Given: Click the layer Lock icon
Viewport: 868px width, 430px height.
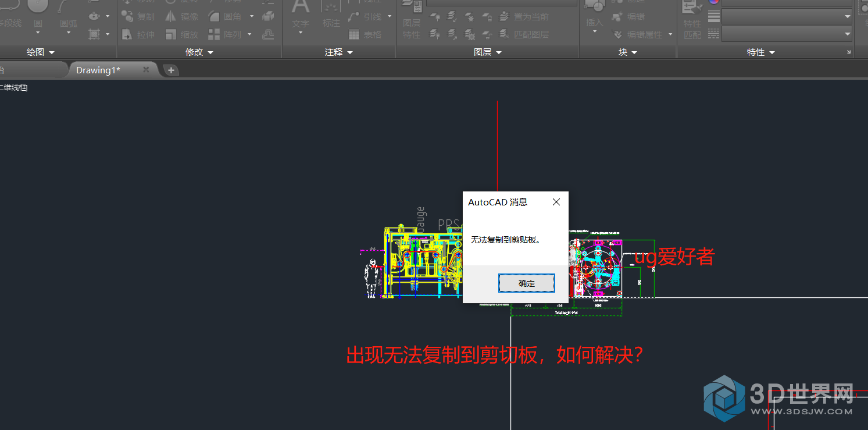Looking at the screenshot, I should tap(488, 17).
